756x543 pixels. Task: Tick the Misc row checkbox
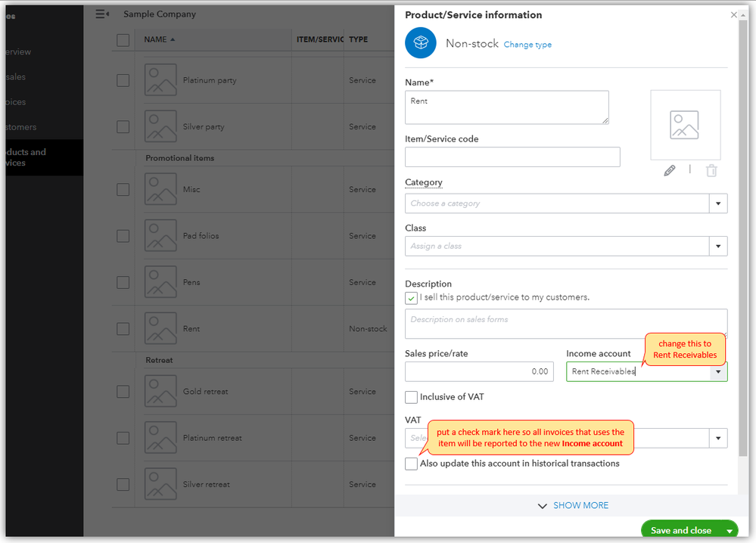coord(123,189)
